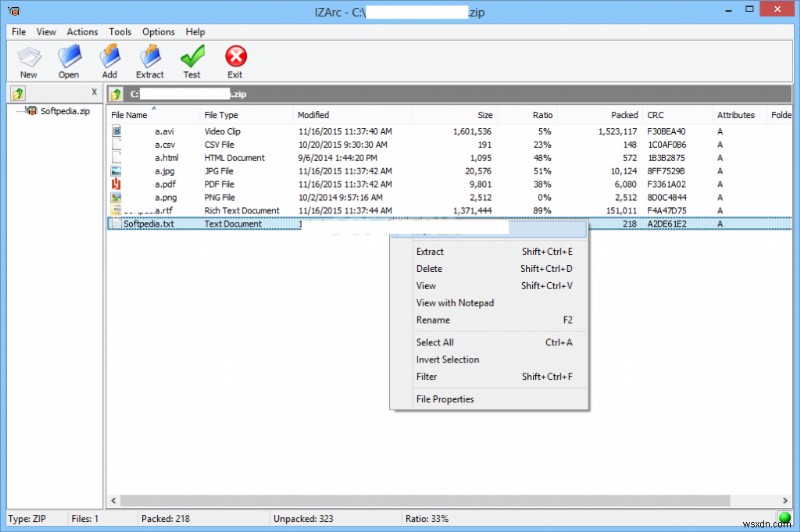The width and height of the screenshot is (800, 532).
Task: Choose Invert Selection in context menu
Action: pyautogui.click(x=489, y=360)
